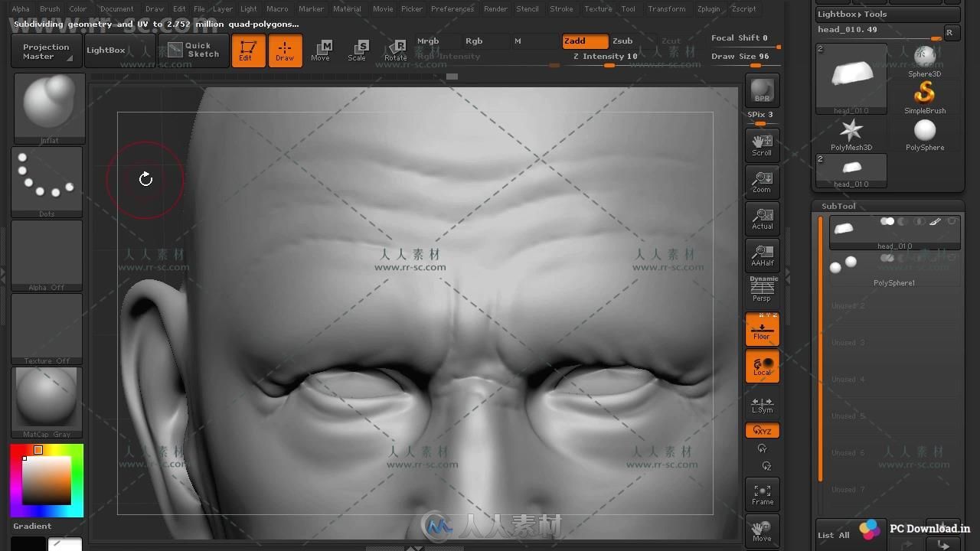Screen dimensions: 980x551
Task: Click the R button beside tool name
Action: click(x=950, y=32)
